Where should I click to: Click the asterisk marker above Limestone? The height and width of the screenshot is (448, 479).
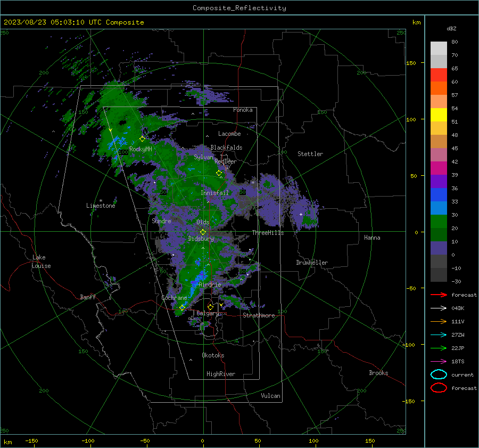pyautogui.click(x=101, y=201)
